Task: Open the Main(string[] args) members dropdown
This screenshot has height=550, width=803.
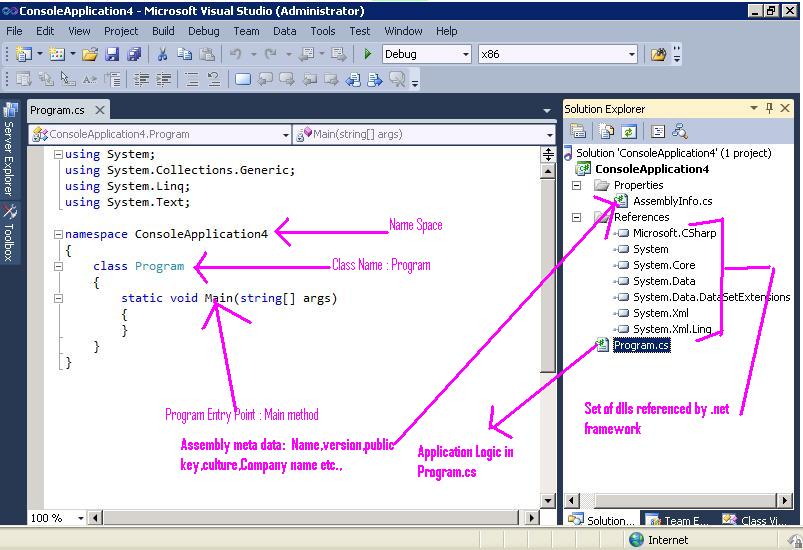Action: (550, 135)
